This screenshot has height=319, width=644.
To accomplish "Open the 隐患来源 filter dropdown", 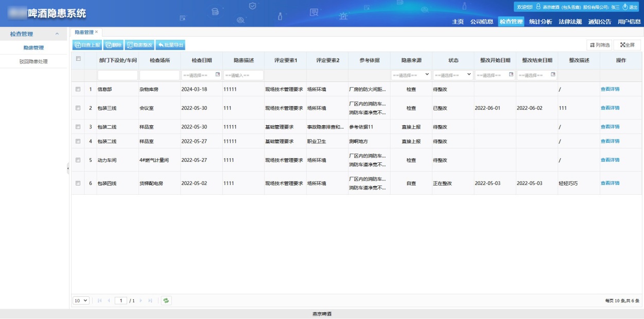I will [x=411, y=75].
